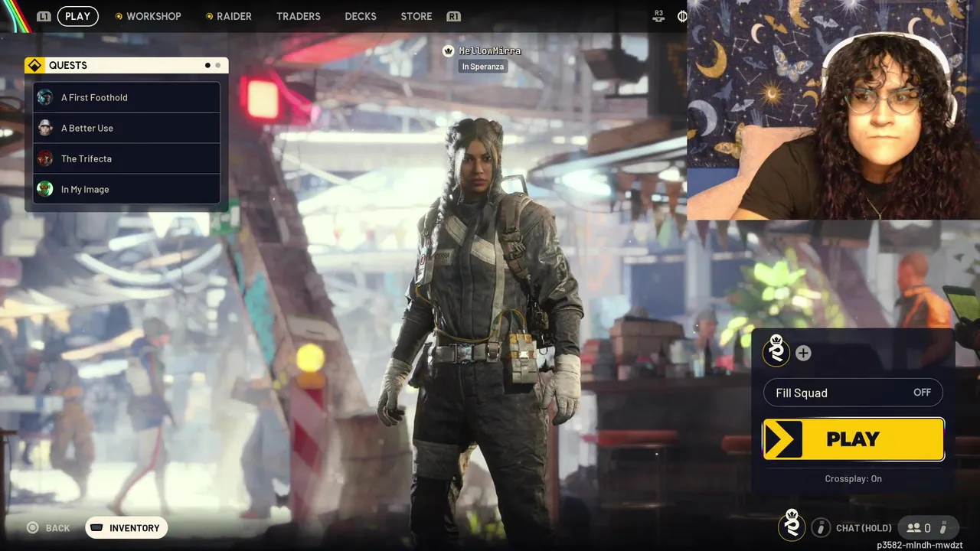The width and height of the screenshot is (980, 551).
Task: Open the WORKSHOP tab
Action: 149,16
